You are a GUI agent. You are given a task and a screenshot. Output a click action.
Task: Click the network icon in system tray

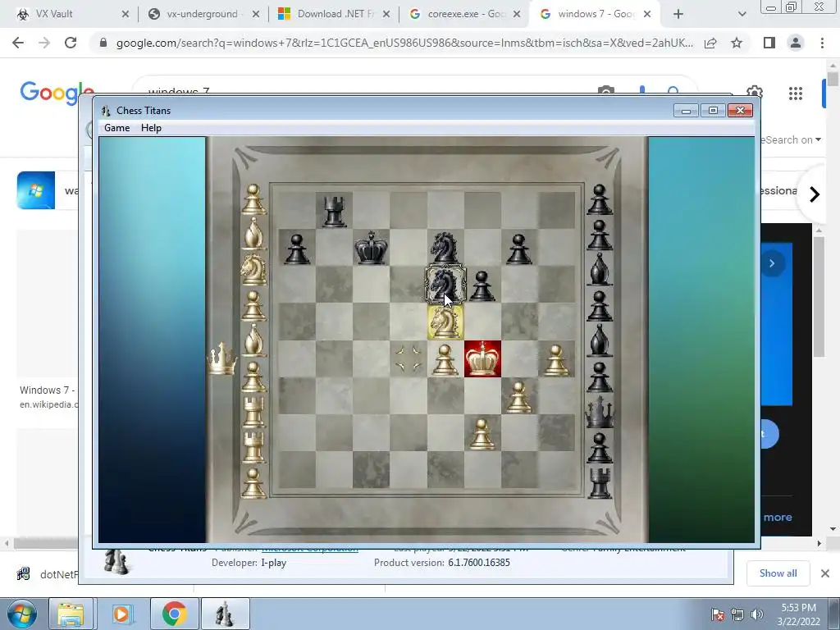pyautogui.click(x=737, y=614)
